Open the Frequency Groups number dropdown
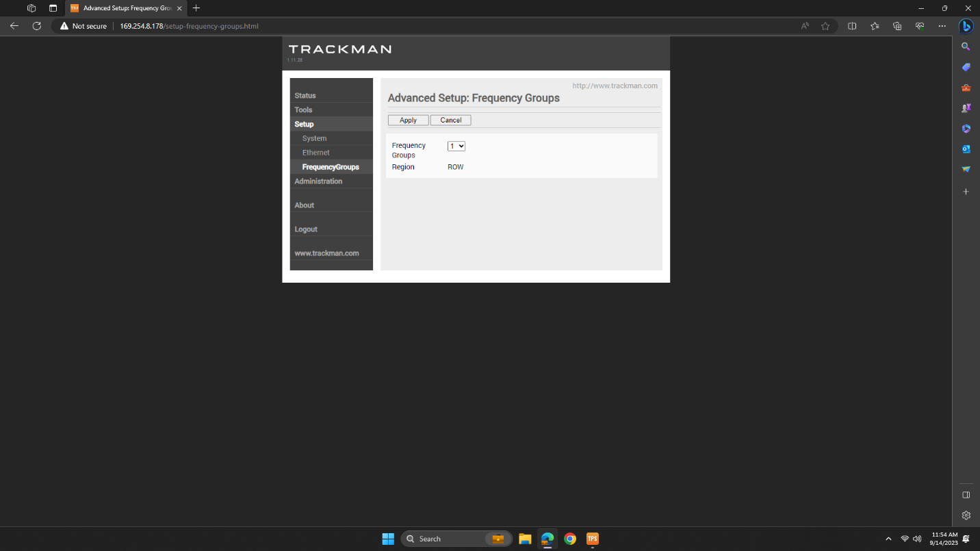This screenshot has width=980, height=551. [x=456, y=146]
